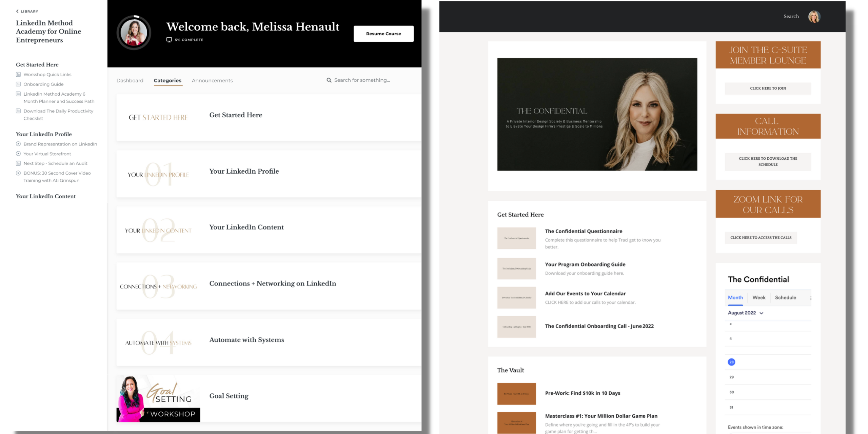
Task: Open the Goal Setting Workshop thumbnail
Action: (158, 398)
